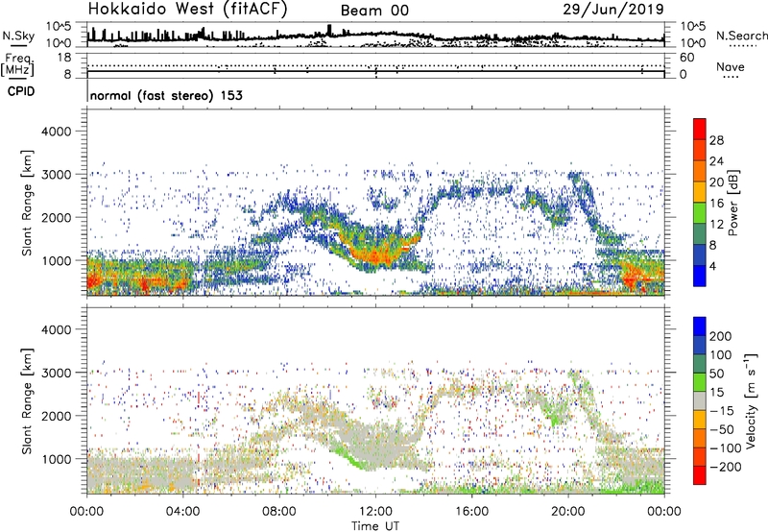The image size is (768, 532).
Task: Click the blue bottom of power colorbar
Action: click(x=700, y=276)
